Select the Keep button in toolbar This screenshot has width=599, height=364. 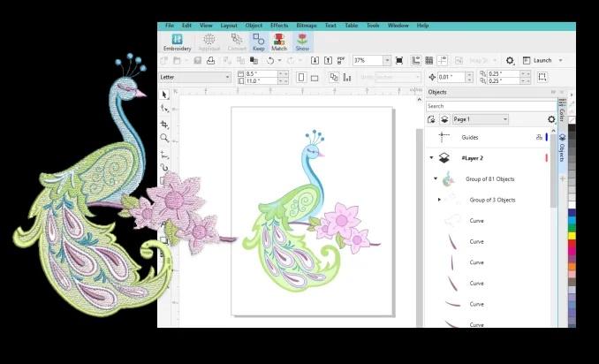(x=258, y=42)
